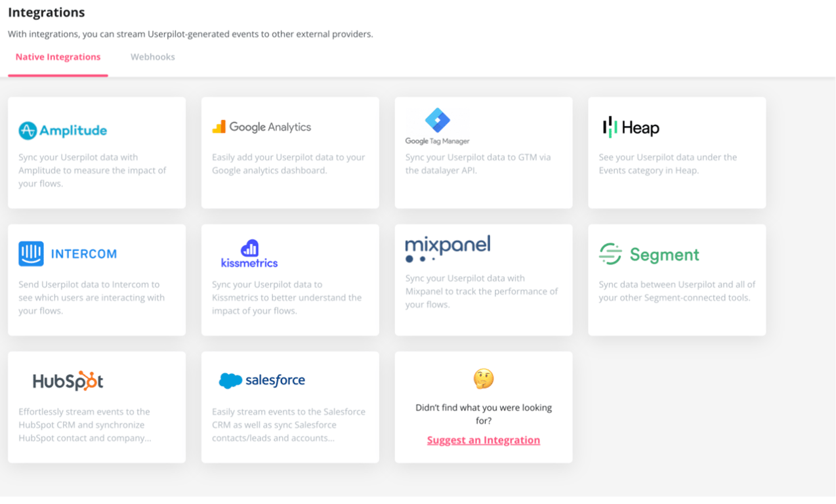Click the HubSpot CRM description text
Viewport: 836px width, 504px height.
point(85,425)
